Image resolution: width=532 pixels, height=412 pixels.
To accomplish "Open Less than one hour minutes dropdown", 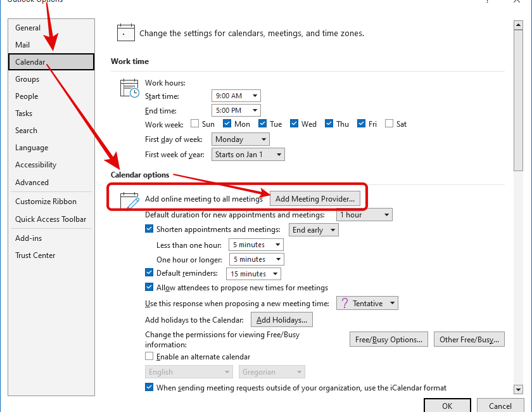I will click(x=256, y=245).
